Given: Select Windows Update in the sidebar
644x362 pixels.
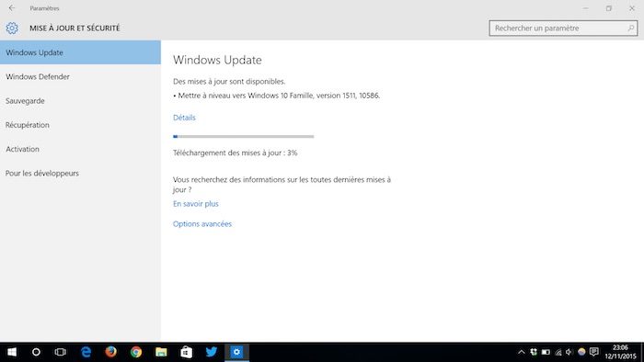Looking at the screenshot, I should (x=81, y=52).
